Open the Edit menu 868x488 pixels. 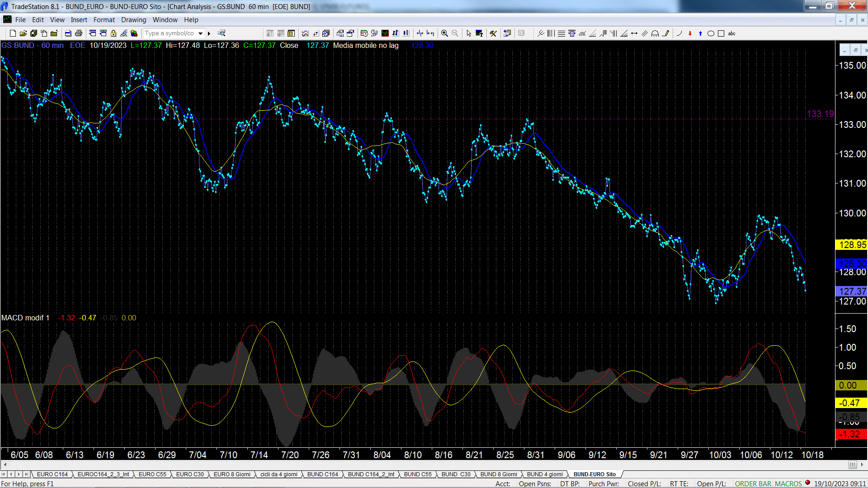point(38,20)
